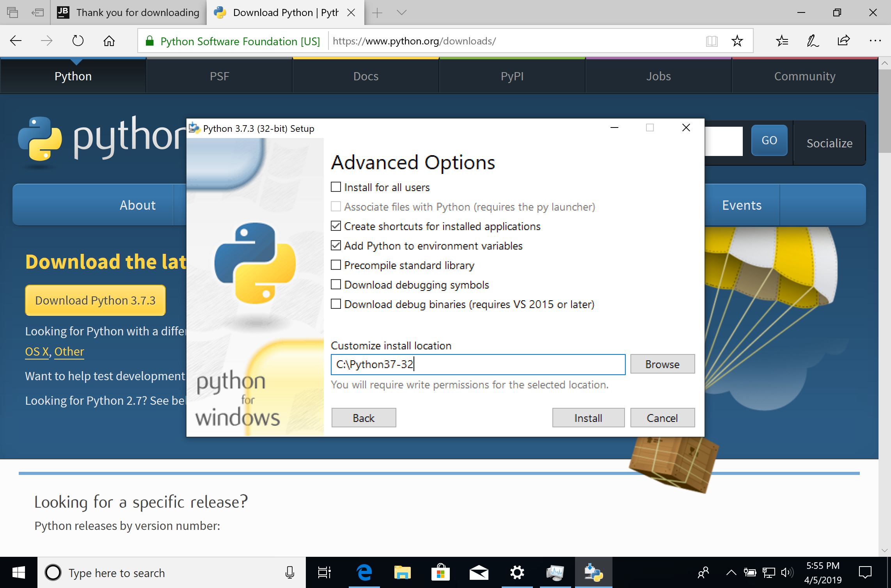Click the share icon in Edge toolbar

click(x=842, y=41)
